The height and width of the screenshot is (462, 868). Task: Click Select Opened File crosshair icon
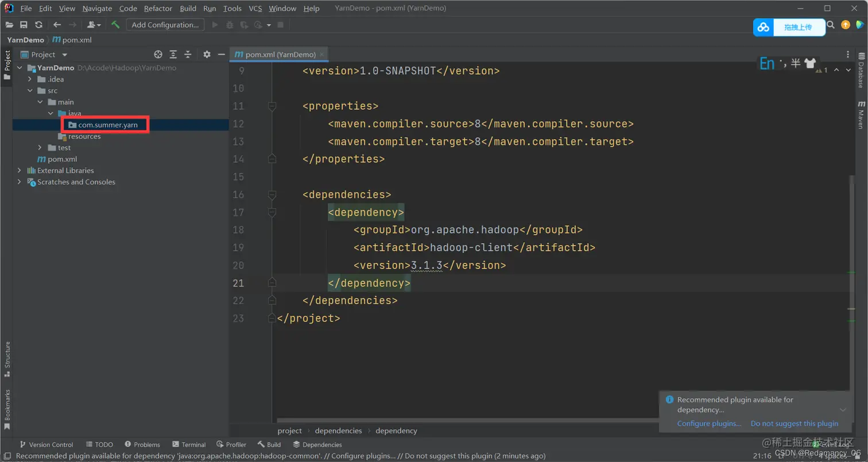tap(158, 55)
